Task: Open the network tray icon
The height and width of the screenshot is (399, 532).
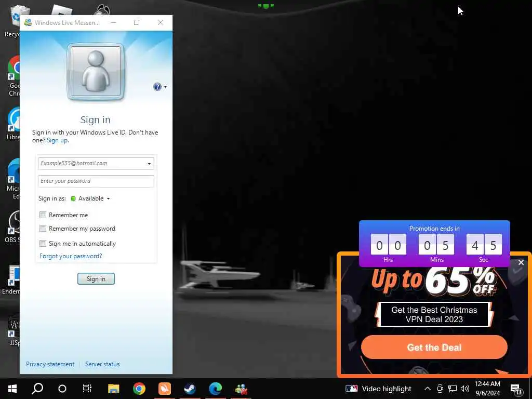Action: [453, 389]
